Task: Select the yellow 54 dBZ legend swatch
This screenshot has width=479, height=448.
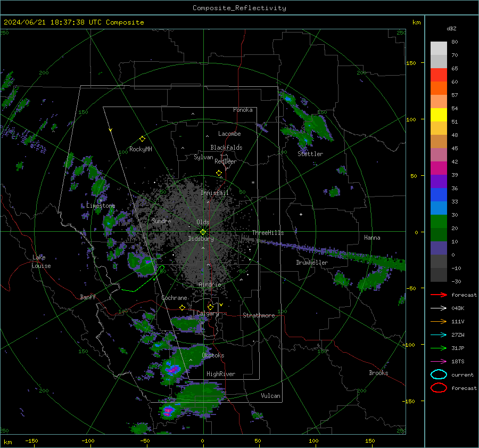Action: 439,115
